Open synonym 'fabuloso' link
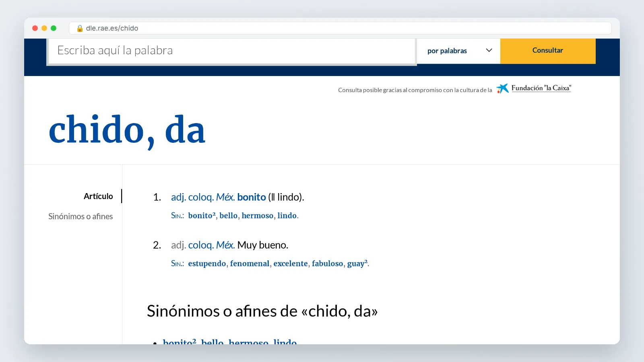This screenshot has height=362, width=644. (x=328, y=263)
